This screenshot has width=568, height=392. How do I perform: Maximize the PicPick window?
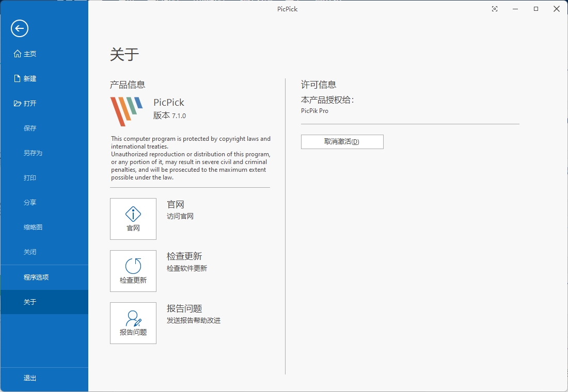(536, 9)
